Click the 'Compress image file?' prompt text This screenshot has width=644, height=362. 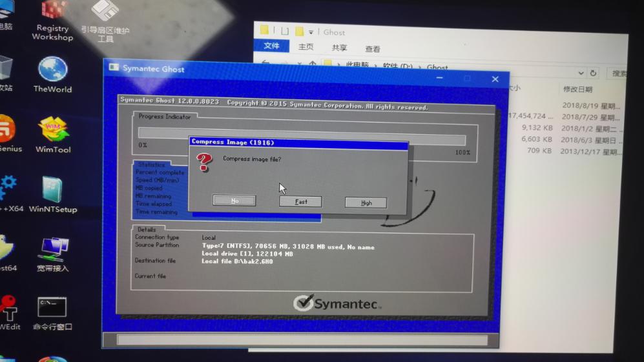tap(252, 159)
